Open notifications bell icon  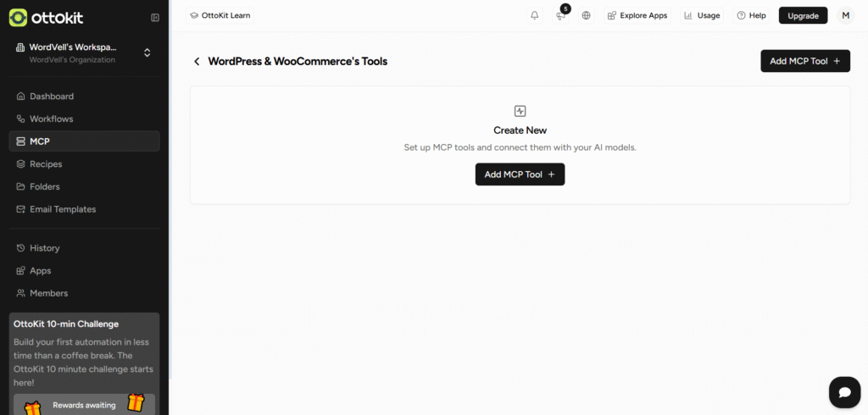[x=534, y=15]
